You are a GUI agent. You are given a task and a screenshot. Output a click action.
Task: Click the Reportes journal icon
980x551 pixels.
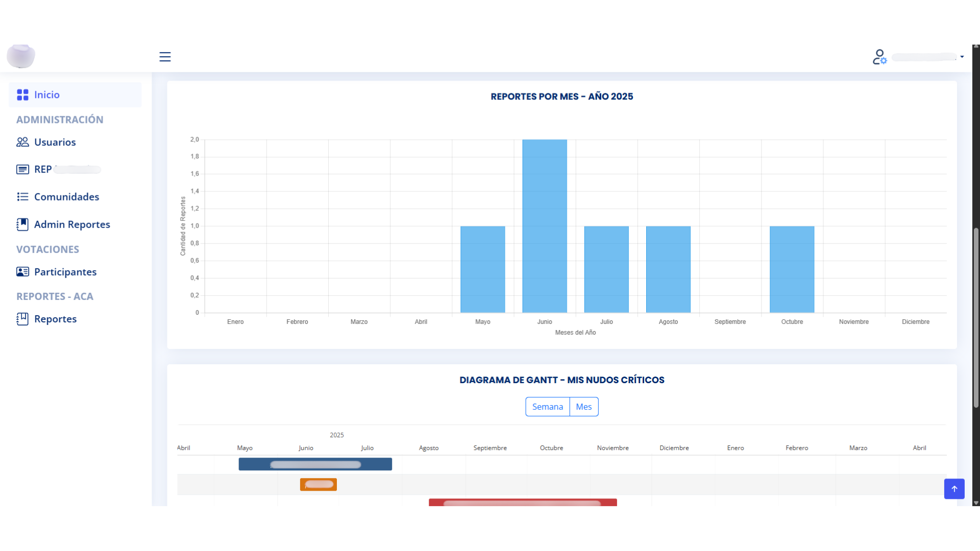click(x=22, y=319)
